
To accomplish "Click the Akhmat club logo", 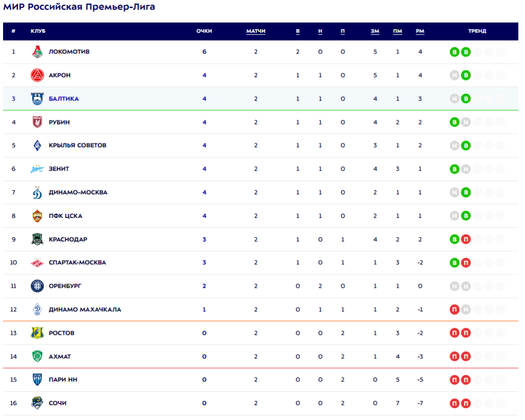I will point(37,356).
